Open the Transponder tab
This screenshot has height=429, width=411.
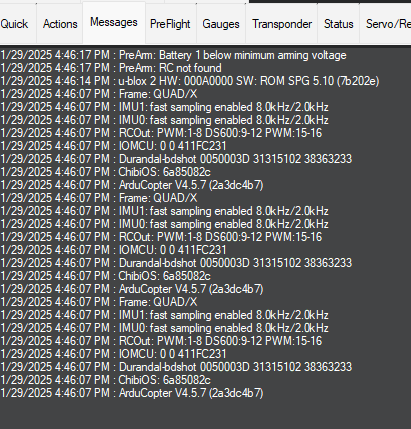point(282,24)
